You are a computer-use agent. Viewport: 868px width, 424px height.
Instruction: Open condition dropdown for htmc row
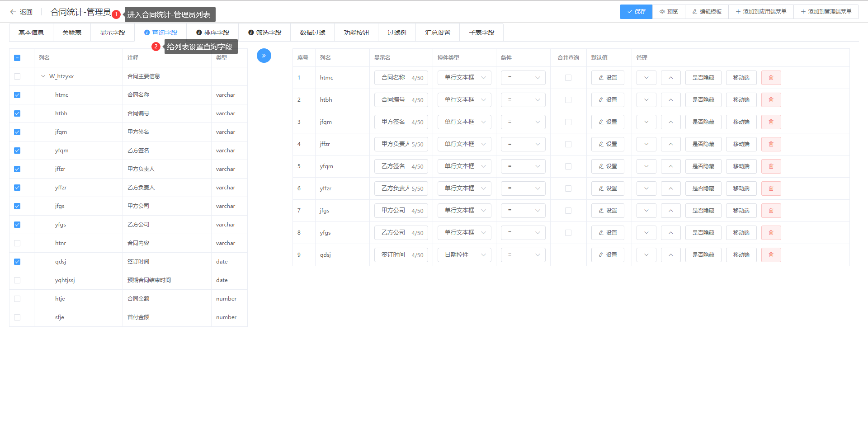coord(523,78)
